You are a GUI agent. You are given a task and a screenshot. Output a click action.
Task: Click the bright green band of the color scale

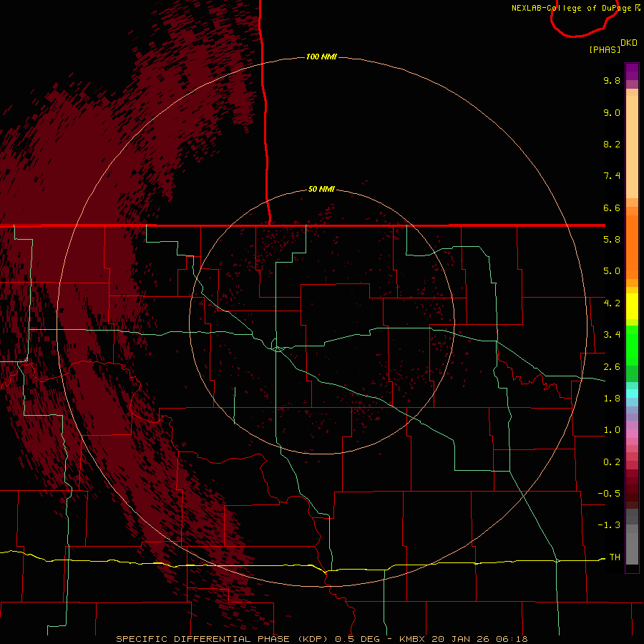coord(632,344)
